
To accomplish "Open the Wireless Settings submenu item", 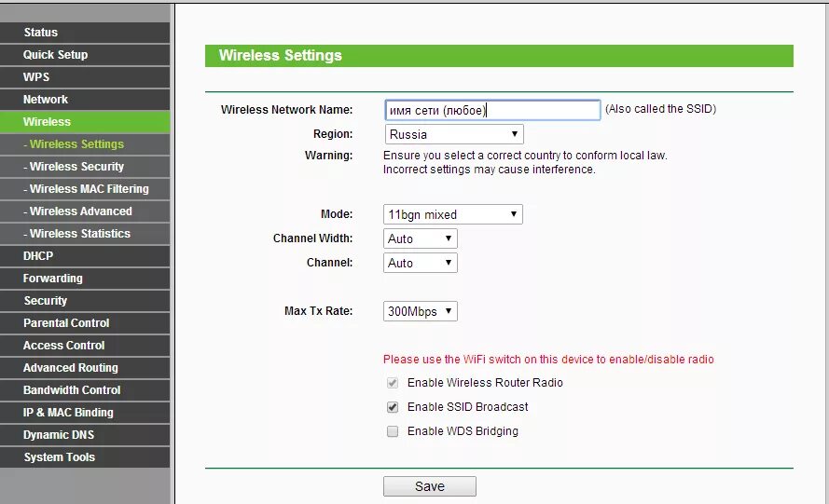I will (85, 144).
